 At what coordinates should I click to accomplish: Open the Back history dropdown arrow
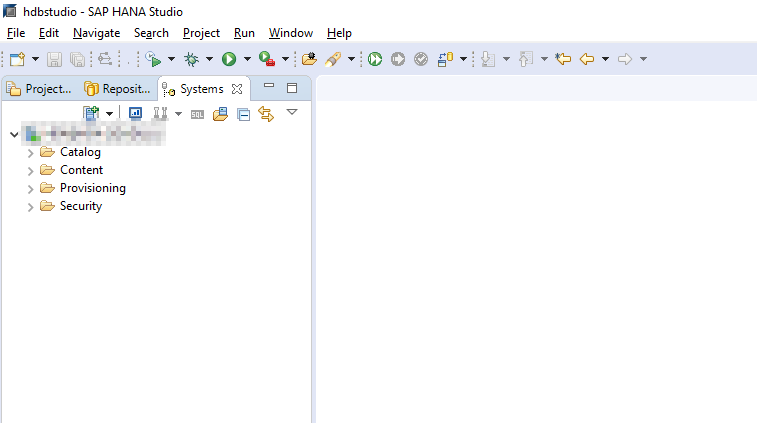point(605,59)
